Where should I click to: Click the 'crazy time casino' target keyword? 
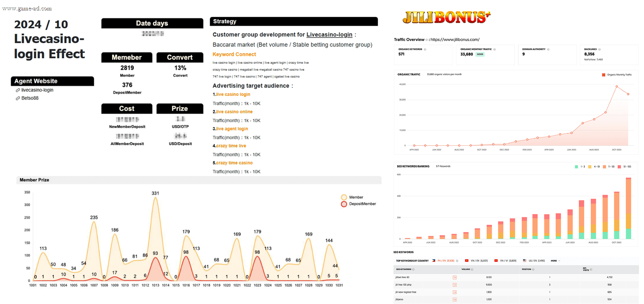[x=234, y=163]
